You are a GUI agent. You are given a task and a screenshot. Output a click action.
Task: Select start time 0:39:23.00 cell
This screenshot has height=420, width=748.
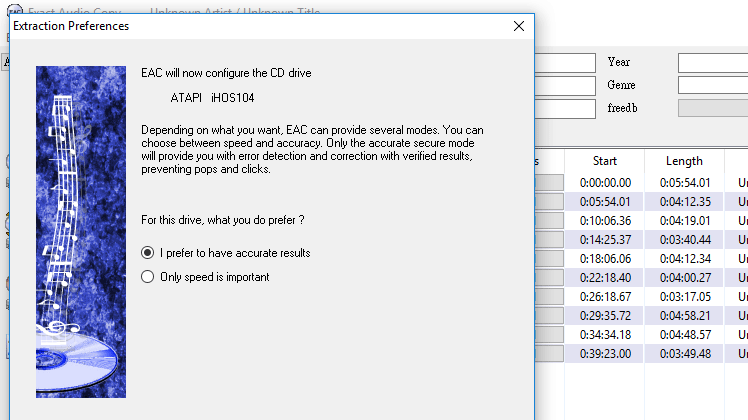click(605, 354)
